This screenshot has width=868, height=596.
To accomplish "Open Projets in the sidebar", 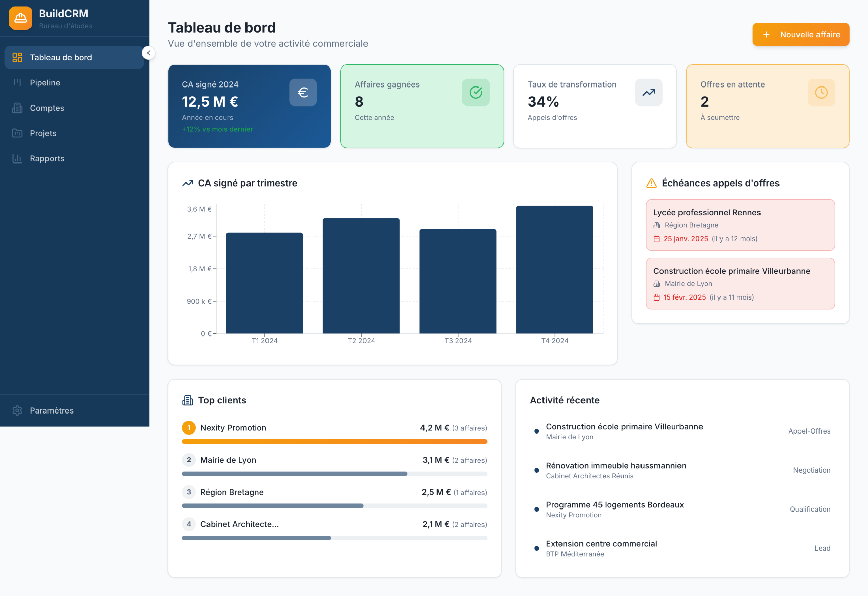I will 43,133.
